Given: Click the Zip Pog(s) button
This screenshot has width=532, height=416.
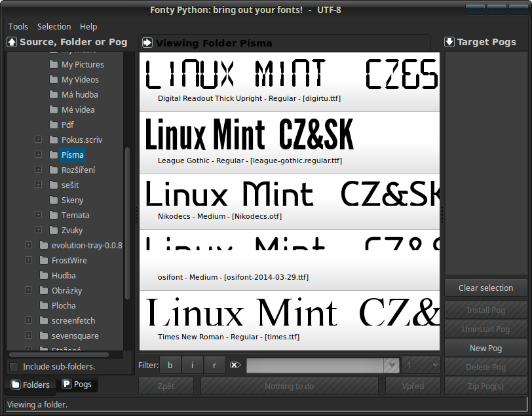Looking at the screenshot, I should click(x=486, y=387).
